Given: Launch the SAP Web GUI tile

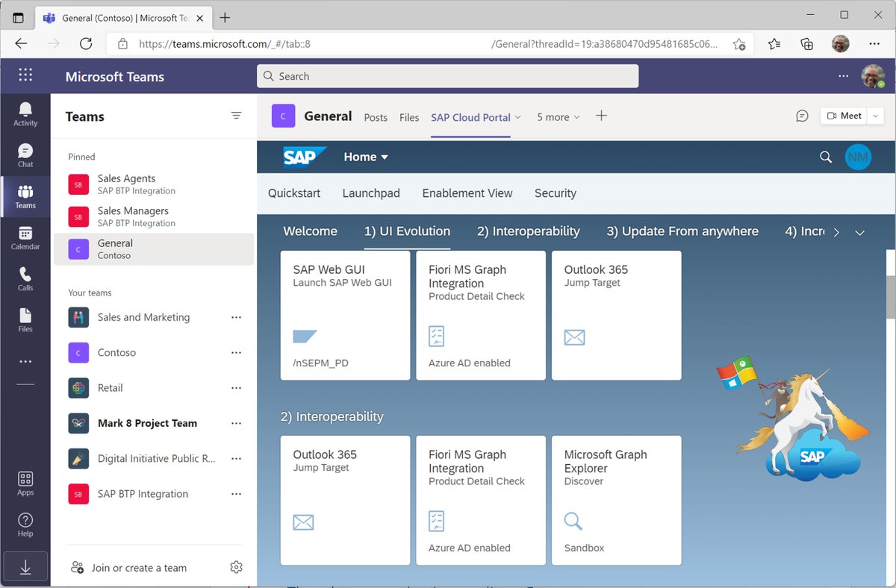Looking at the screenshot, I should pyautogui.click(x=345, y=316).
